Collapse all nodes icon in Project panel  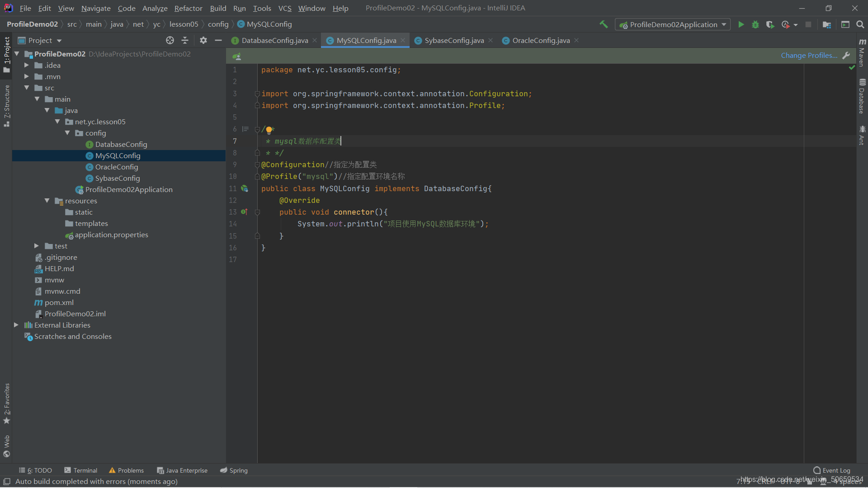pos(185,40)
